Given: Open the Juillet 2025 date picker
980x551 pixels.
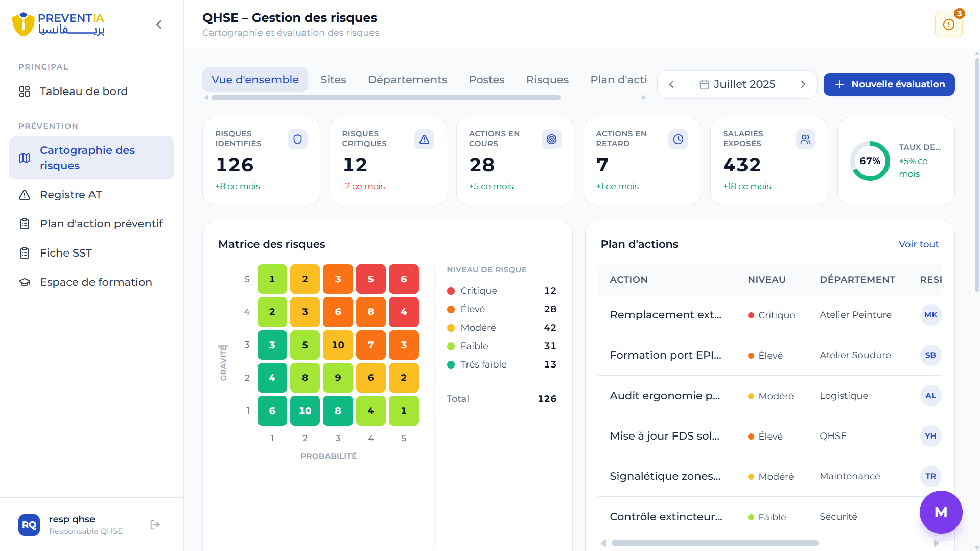Looking at the screenshot, I should (737, 84).
